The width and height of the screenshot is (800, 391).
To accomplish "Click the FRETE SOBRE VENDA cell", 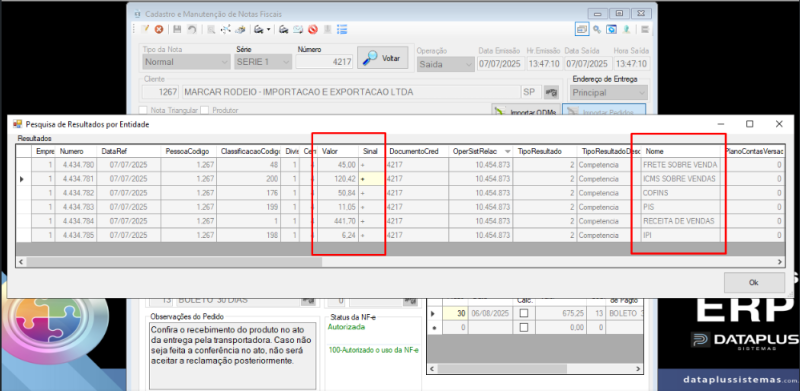I will [681, 165].
